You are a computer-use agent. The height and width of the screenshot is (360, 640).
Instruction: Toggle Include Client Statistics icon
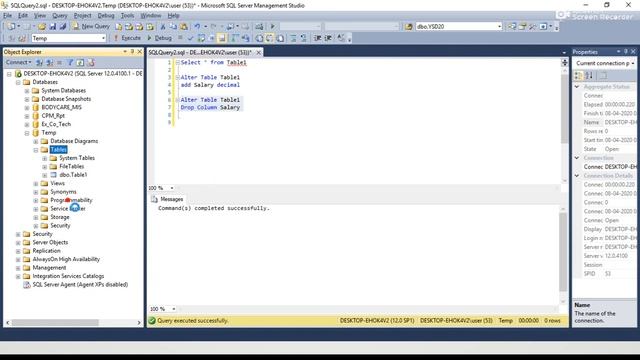245,38
